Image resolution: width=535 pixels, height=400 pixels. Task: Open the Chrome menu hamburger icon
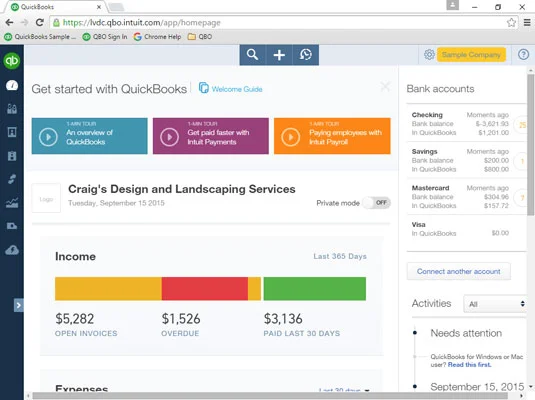pyautogui.click(x=527, y=23)
